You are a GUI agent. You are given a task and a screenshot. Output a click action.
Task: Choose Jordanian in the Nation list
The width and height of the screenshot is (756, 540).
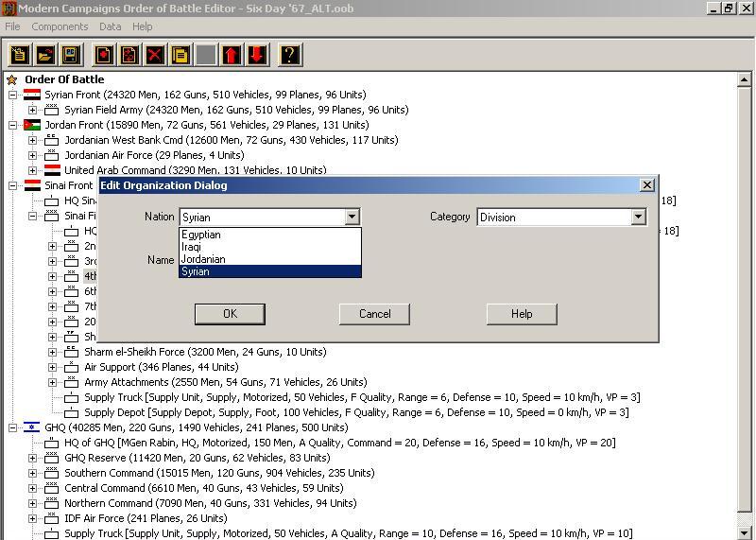tap(203, 259)
